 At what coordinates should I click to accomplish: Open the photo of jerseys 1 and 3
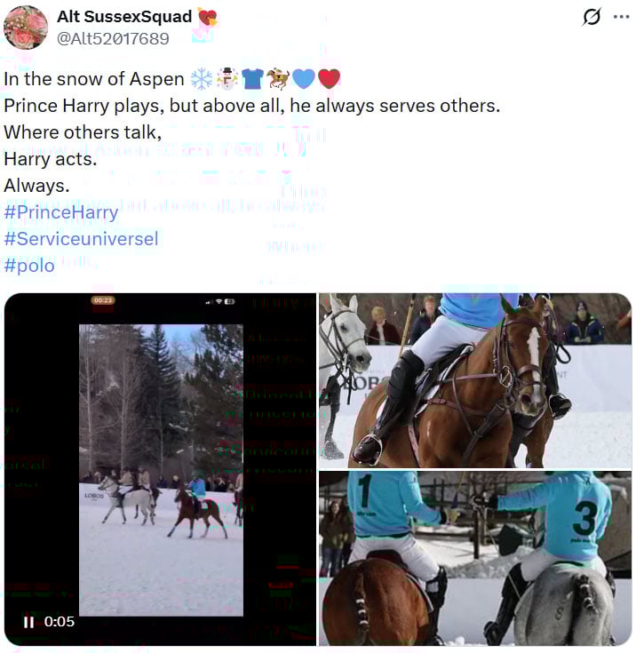click(x=475, y=559)
